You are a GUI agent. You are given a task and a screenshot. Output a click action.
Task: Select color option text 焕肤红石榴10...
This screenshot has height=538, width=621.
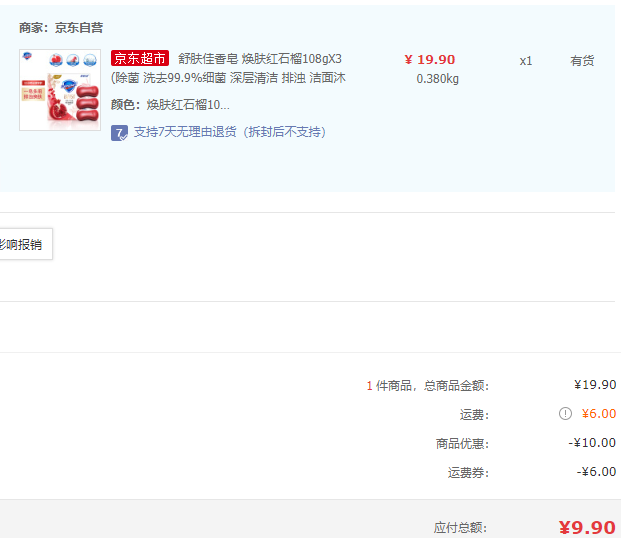click(188, 105)
